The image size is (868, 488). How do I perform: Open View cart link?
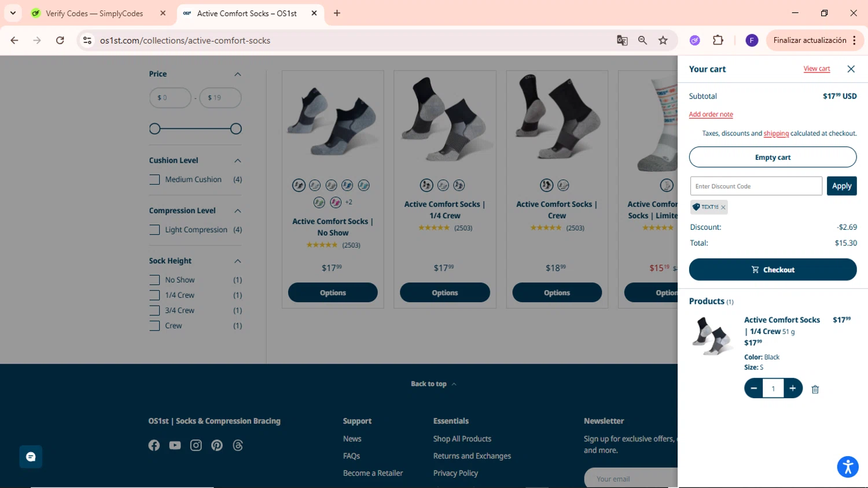pyautogui.click(x=816, y=69)
